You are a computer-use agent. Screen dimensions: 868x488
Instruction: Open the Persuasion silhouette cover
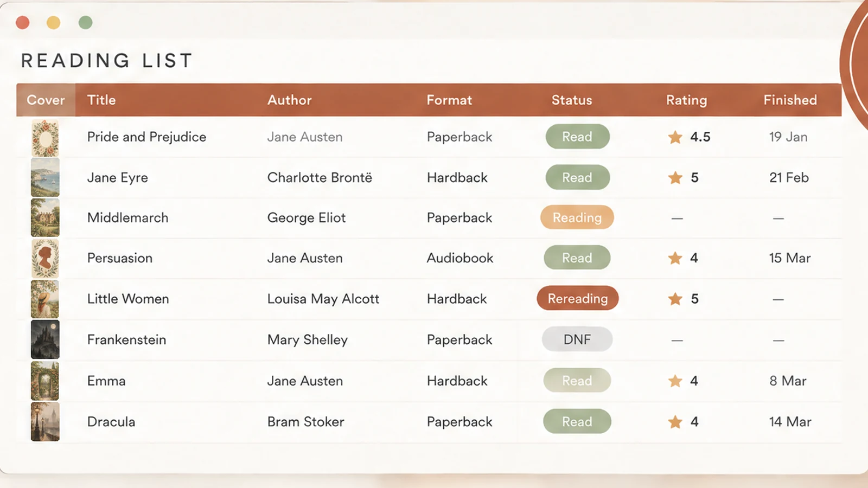45,258
